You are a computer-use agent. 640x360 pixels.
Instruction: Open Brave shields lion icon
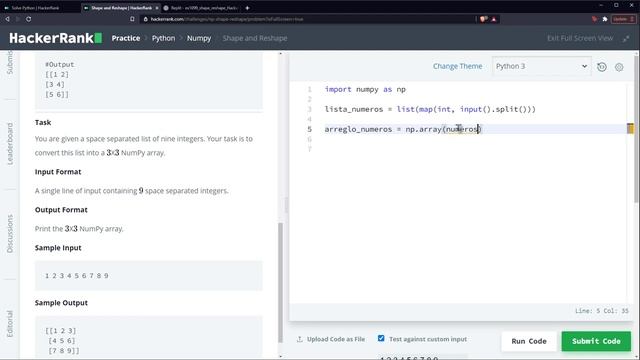pos(484,19)
